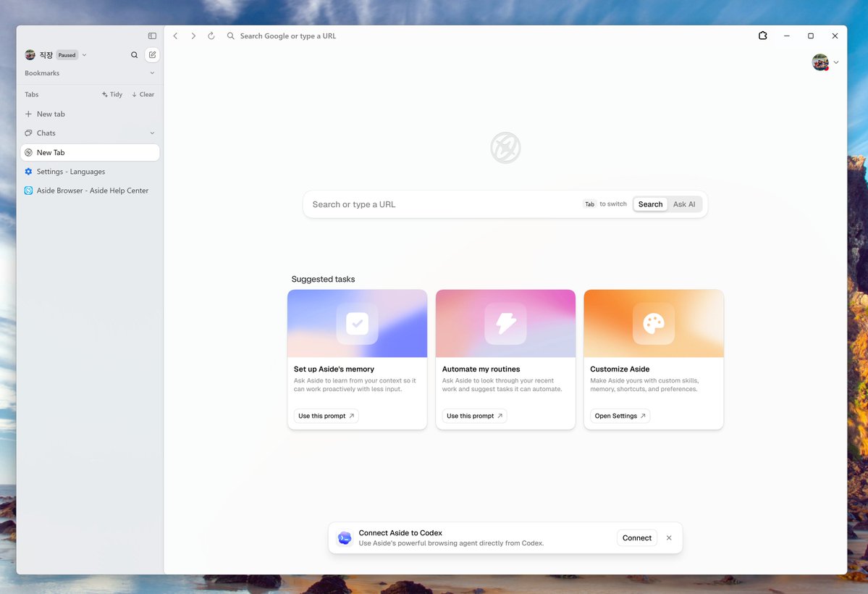Click the Aside Help Center tab favicon
This screenshot has height=594, width=868.
[28, 191]
